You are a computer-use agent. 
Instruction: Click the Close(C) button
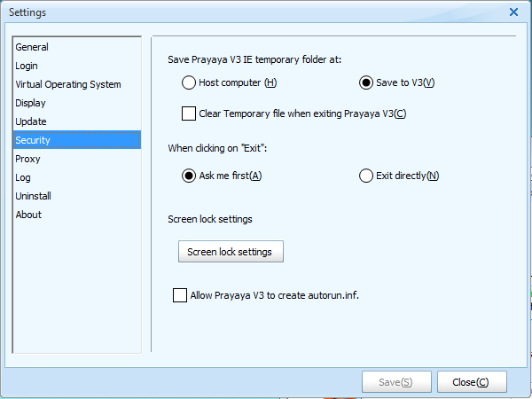click(472, 382)
